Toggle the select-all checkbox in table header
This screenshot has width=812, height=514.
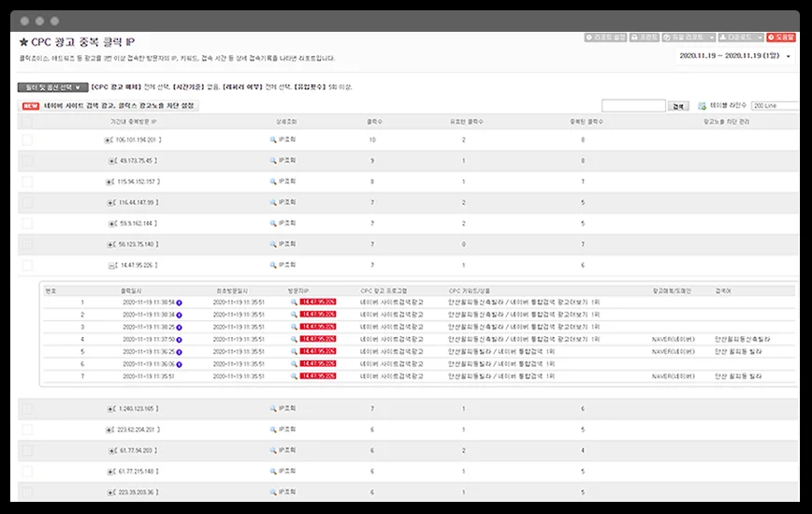27,122
